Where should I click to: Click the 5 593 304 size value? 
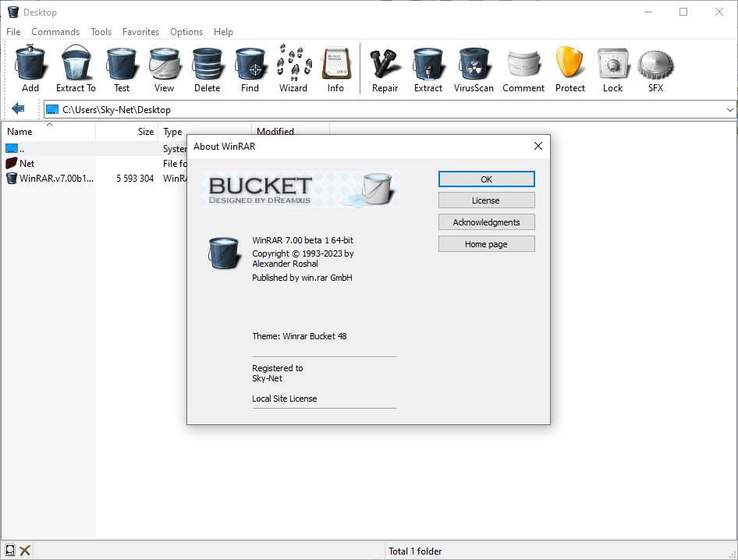click(135, 179)
